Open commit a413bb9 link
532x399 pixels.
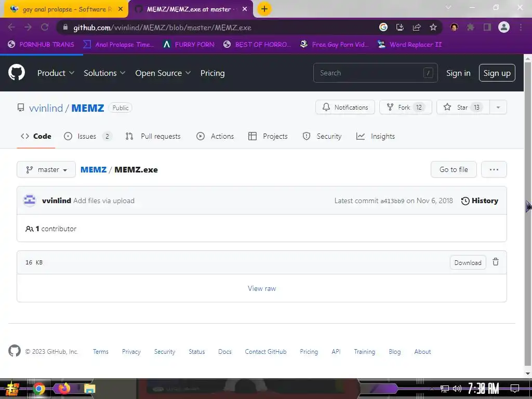click(392, 201)
